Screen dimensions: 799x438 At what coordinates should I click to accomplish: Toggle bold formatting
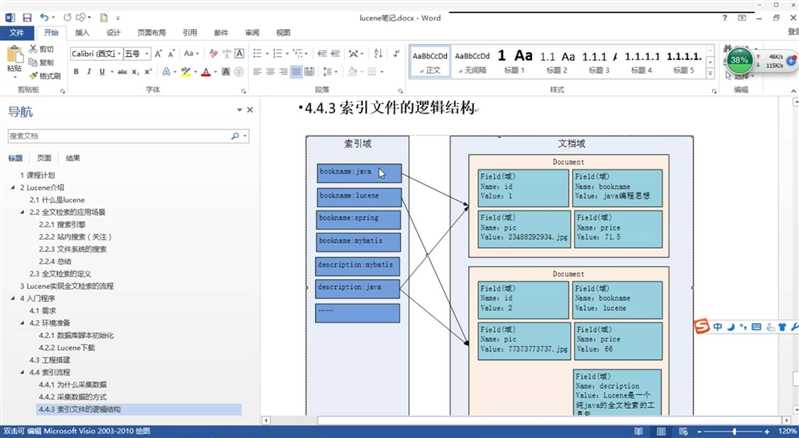coord(76,72)
